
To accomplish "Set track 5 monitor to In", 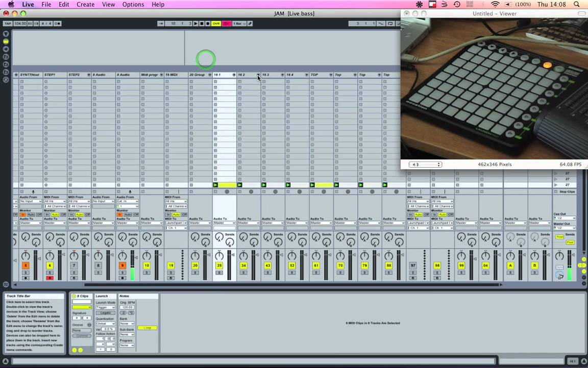I will pos(23,215).
